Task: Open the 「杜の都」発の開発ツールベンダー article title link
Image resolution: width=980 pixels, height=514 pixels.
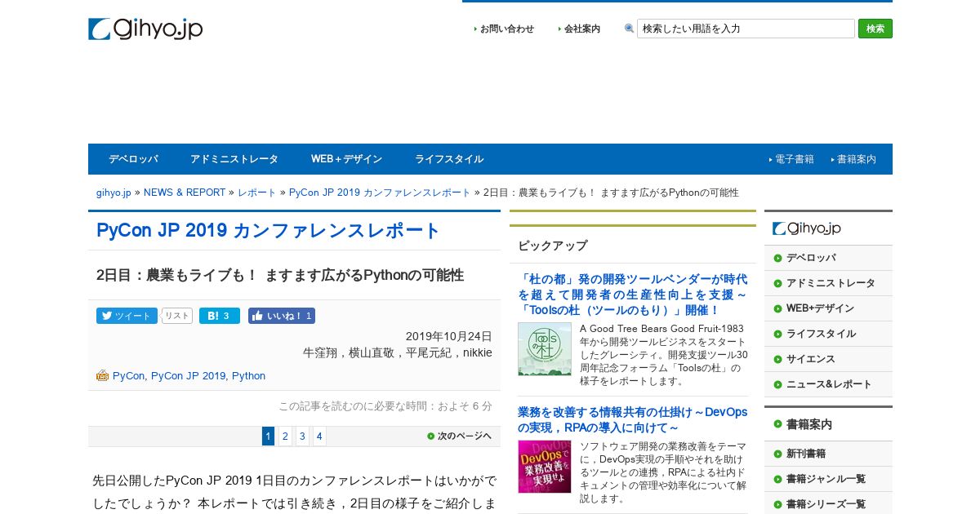Action: pos(632,295)
